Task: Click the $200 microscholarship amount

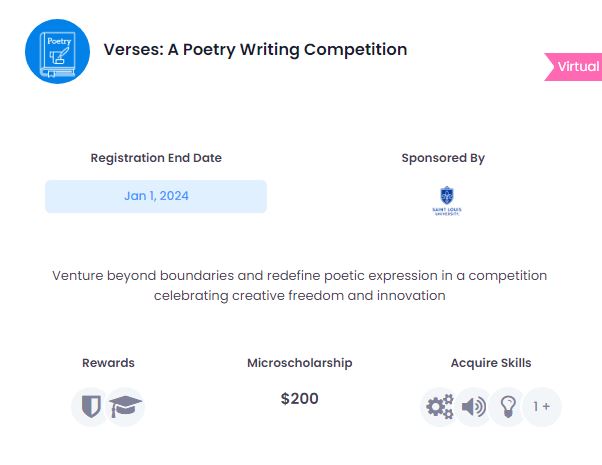Action: pyautogui.click(x=299, y=399)
